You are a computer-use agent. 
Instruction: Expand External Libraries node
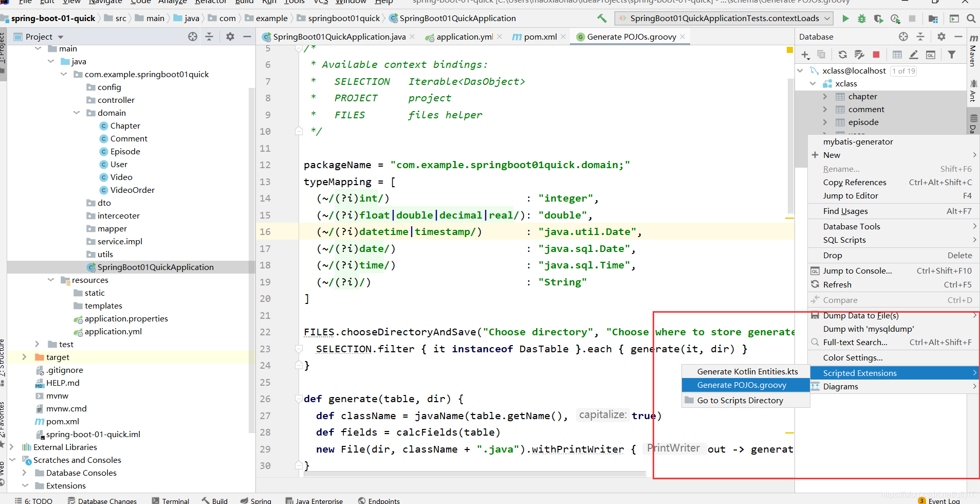point(11,447)
